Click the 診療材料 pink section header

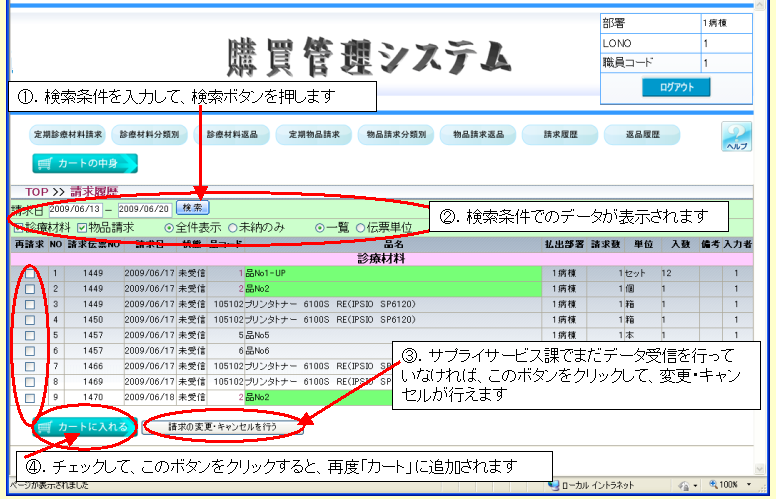point(382,258)
